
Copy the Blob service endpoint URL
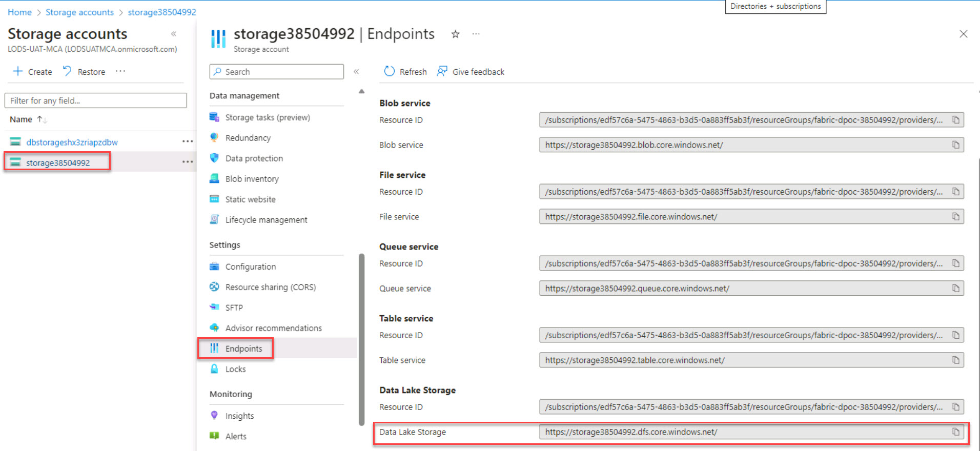[x=955, y=145]
